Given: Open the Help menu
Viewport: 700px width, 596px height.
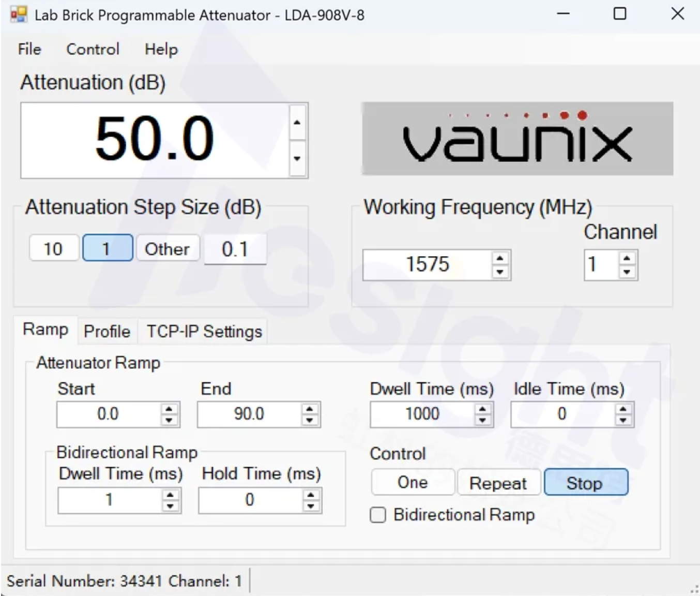Looking at the screenshot, I should (x=161, y=49).
